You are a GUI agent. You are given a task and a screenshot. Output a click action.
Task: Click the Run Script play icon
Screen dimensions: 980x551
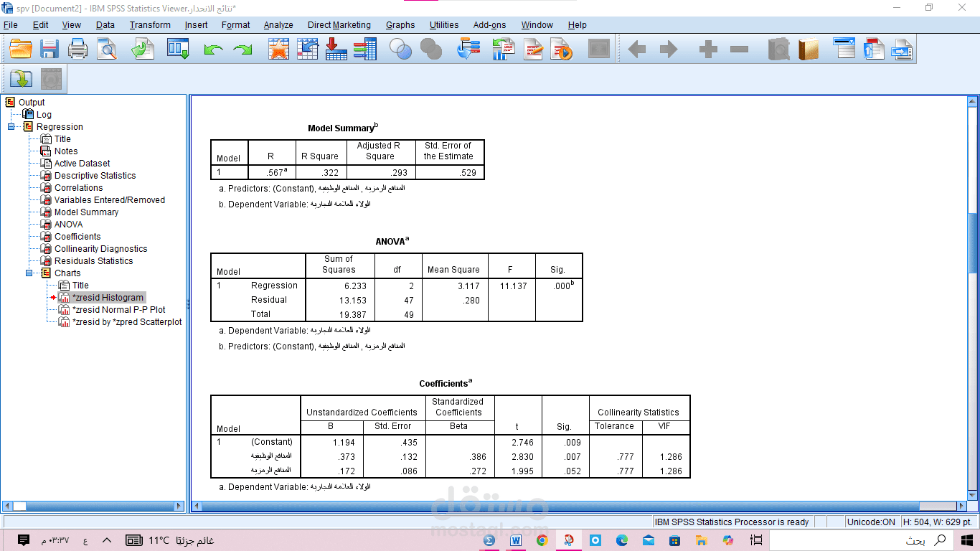coord(562,50)
